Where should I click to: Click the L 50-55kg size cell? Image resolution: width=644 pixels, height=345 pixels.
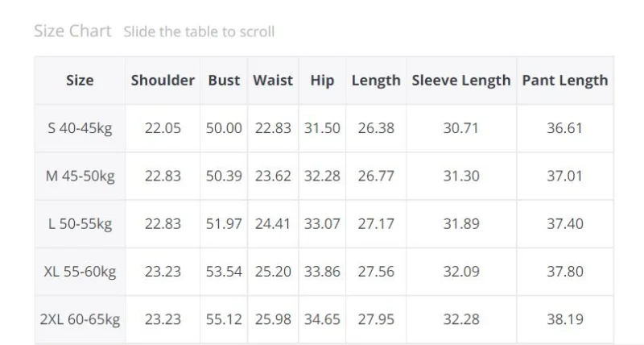pos(80,224)
